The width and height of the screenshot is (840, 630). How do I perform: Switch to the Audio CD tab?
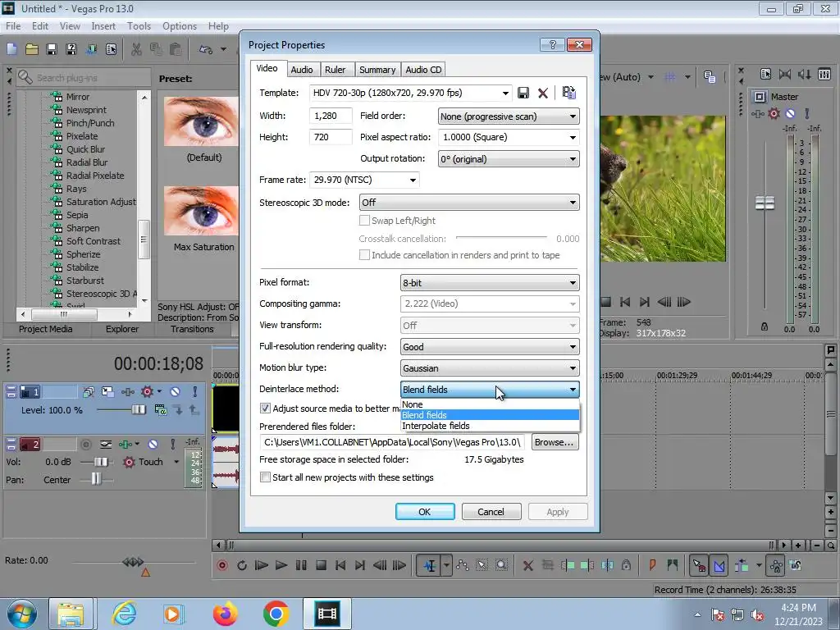click(x=423, y=70)
